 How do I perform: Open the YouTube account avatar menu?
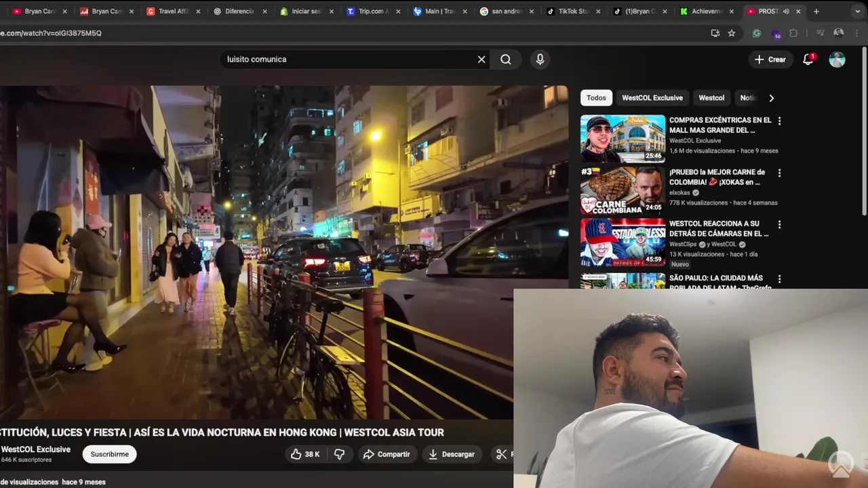[837, 60]
